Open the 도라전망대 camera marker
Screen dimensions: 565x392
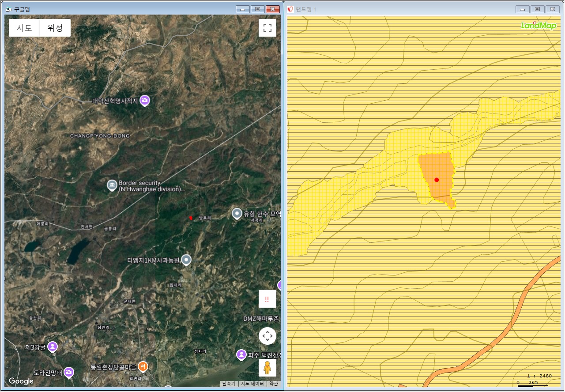click(x=68, y=372)
